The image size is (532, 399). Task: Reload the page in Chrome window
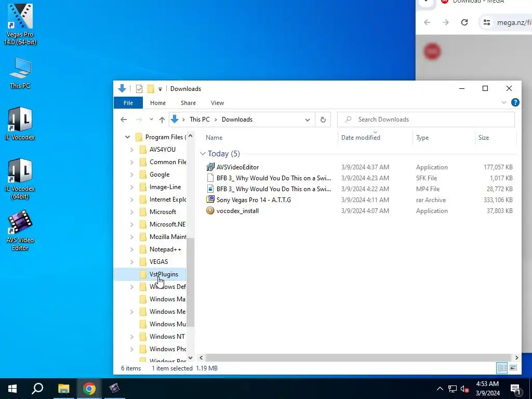(464, 22)
